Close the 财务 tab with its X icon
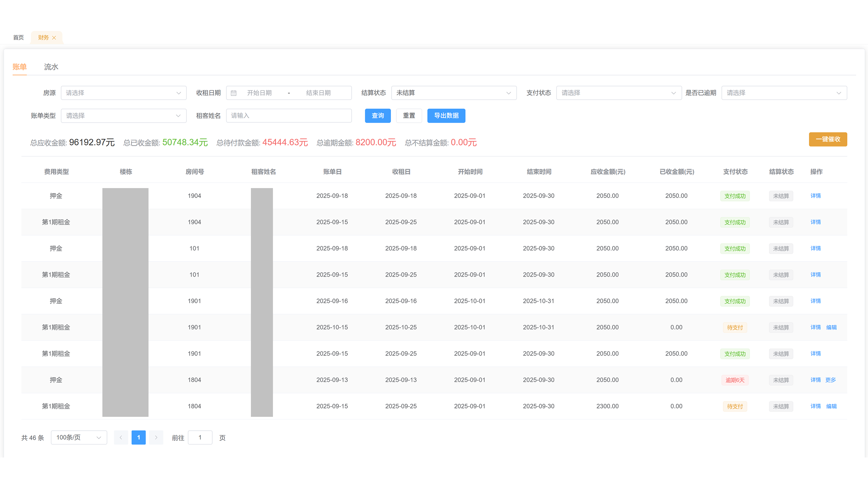868x488 pixels. tap(54, 38)
